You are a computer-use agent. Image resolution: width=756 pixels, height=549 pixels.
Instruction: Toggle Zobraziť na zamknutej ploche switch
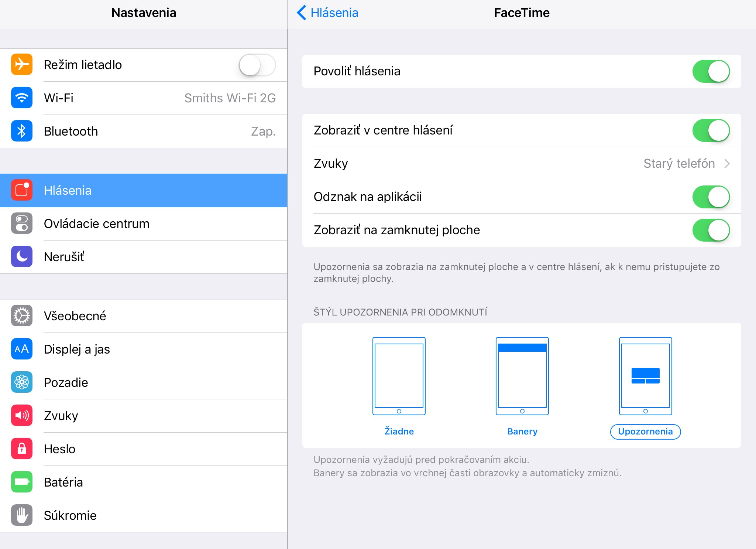pyautogui.click(x=711, y=230)
